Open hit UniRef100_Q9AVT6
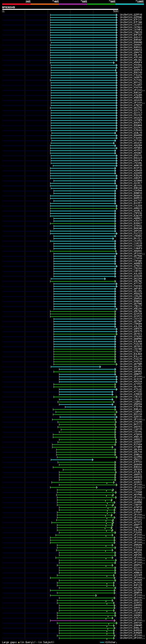The image size is (146, 644). (131, 52)
